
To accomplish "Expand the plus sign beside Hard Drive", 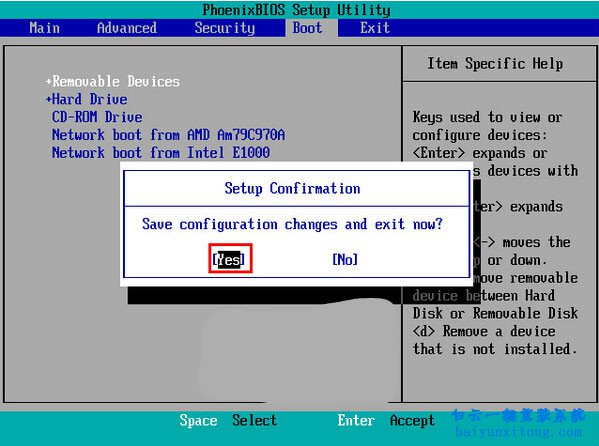I will 49,99.
